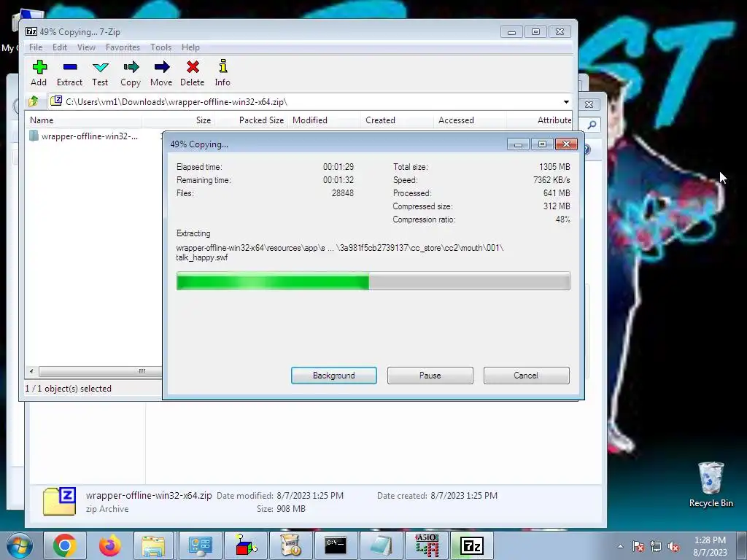Click the scrollbar left arrow in file list
The height and width of the screenshot is (560, 747).
(31, 371)
